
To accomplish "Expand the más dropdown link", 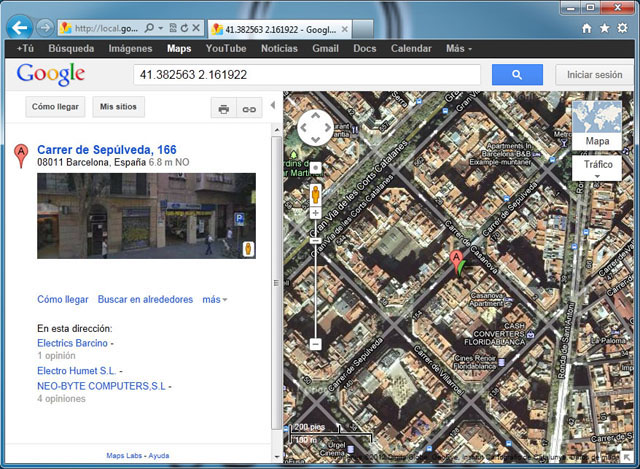I will [215, 299].
